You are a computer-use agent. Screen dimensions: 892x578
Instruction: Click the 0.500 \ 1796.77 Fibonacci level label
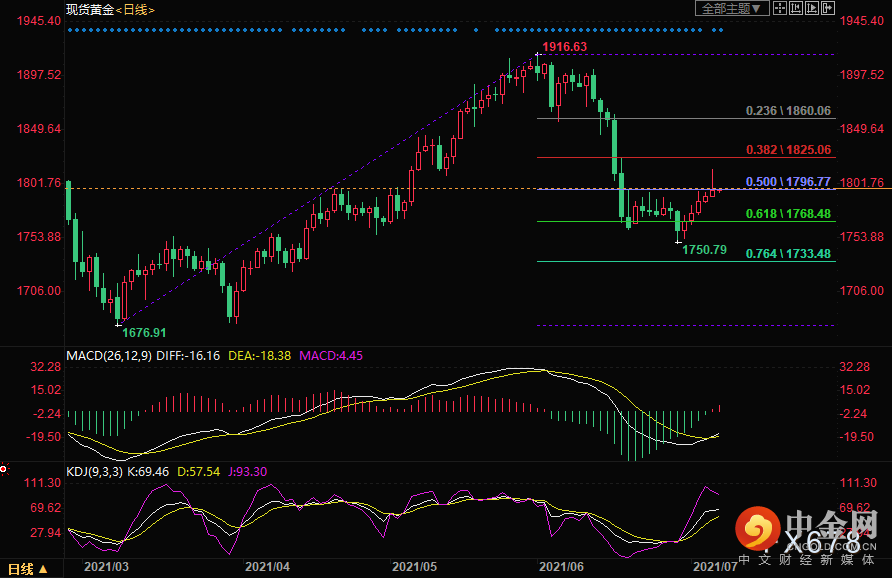point(789,182)
